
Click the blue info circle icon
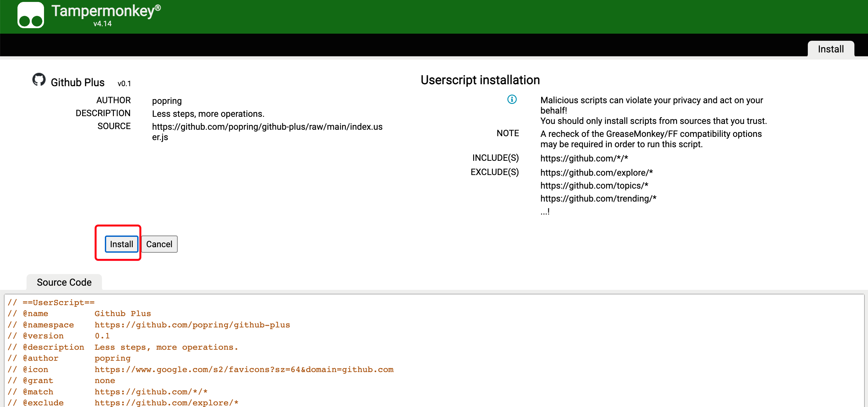click(511, 99)
